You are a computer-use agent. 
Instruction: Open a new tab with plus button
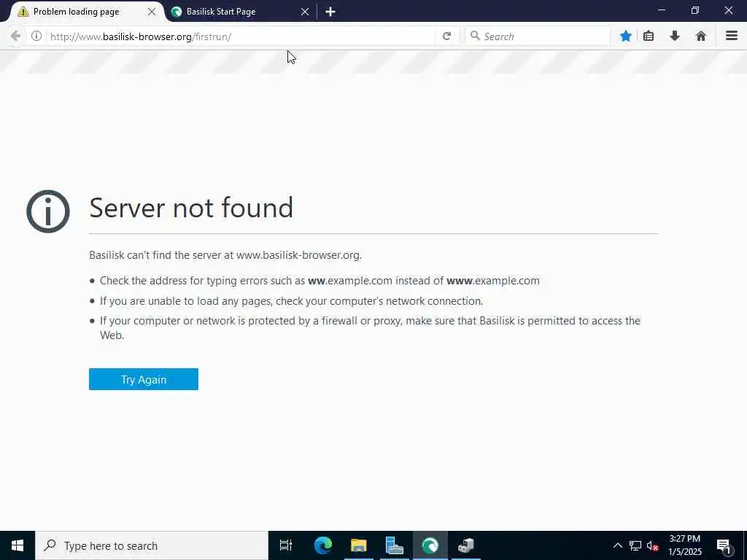pos(330,12)
